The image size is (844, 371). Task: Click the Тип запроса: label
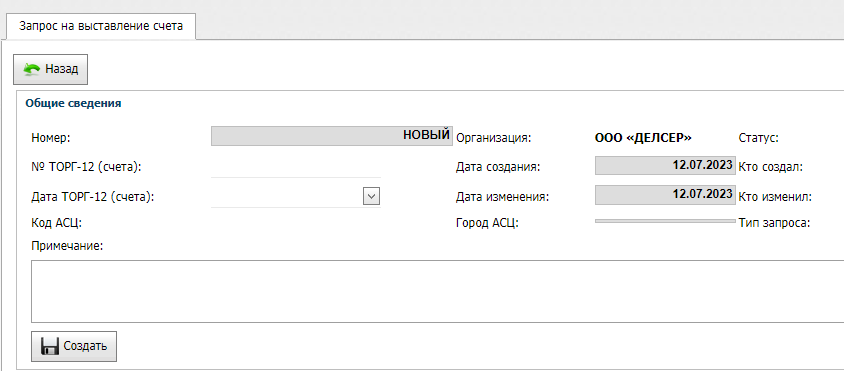point(775,222)
